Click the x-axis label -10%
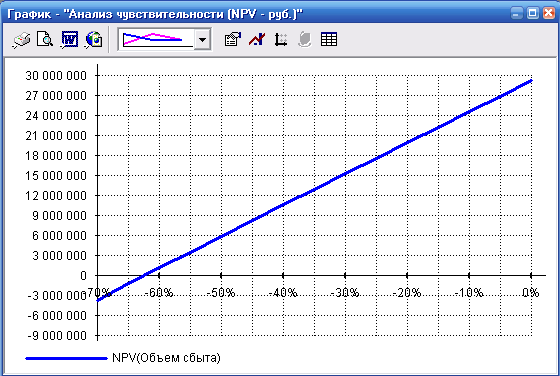The height and width of the screenshot is (376, 560). pos(469,293)
